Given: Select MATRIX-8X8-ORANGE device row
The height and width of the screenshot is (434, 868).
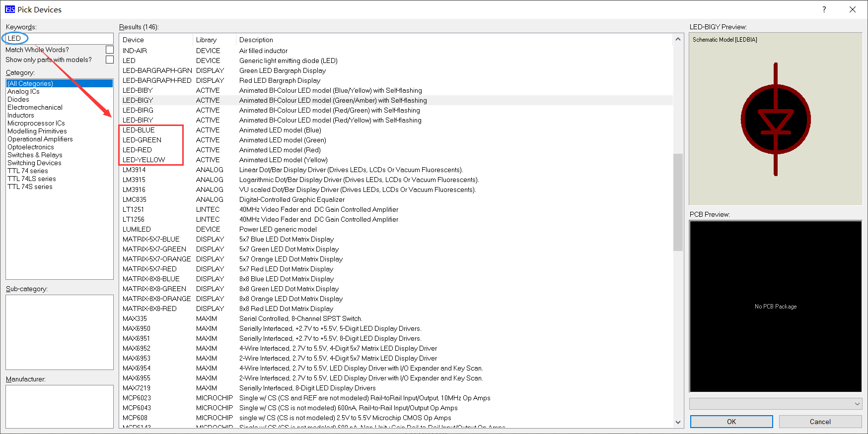Looking at the screenshot, I should (x=396, y=299).
